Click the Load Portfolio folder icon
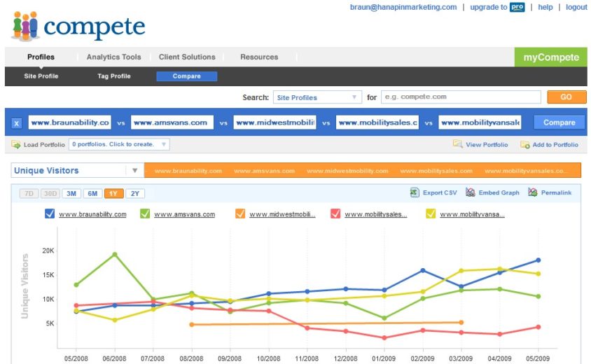Viewport: 591px width, 364px height. coord(16,144)
